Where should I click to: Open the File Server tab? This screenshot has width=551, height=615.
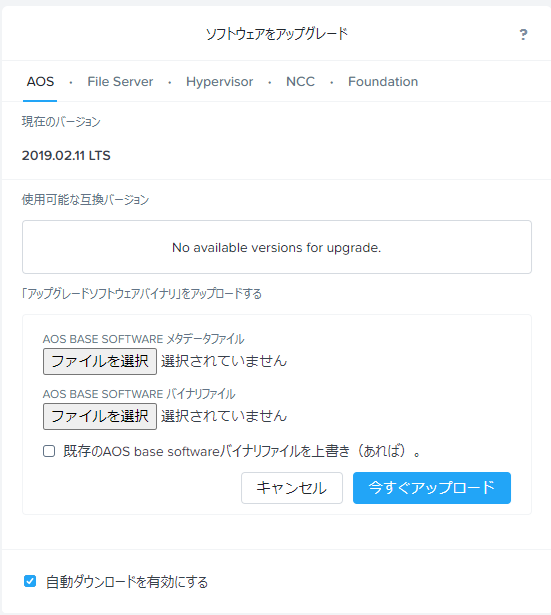(120, 82)
